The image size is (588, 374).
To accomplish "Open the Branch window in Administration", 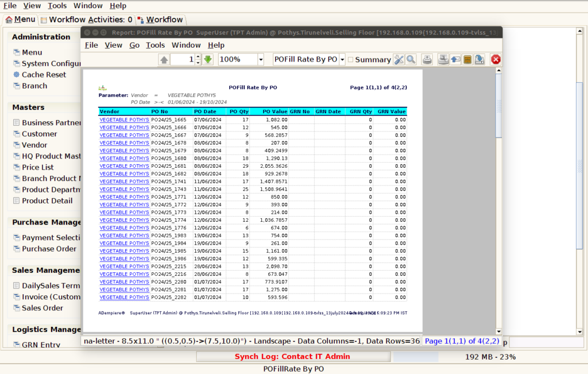I will tap(30, 86).
